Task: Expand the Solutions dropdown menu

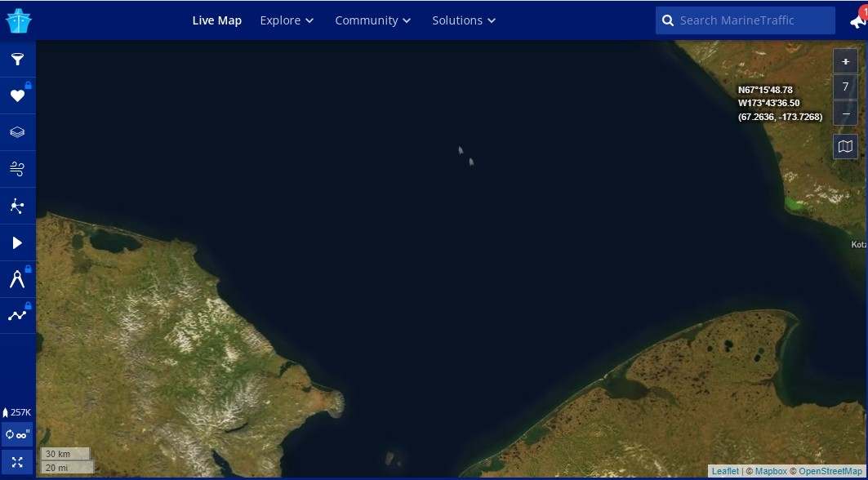Action: [464, 20]
